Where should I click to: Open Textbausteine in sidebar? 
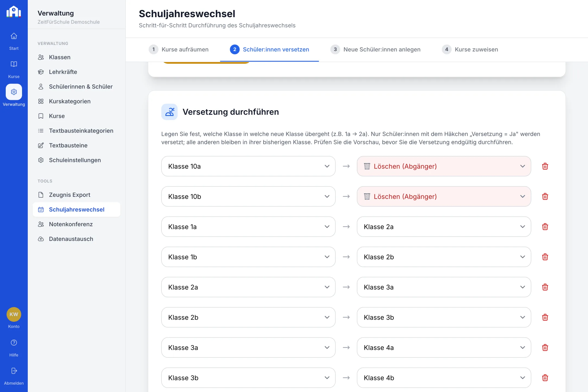[x=76, y=145]
